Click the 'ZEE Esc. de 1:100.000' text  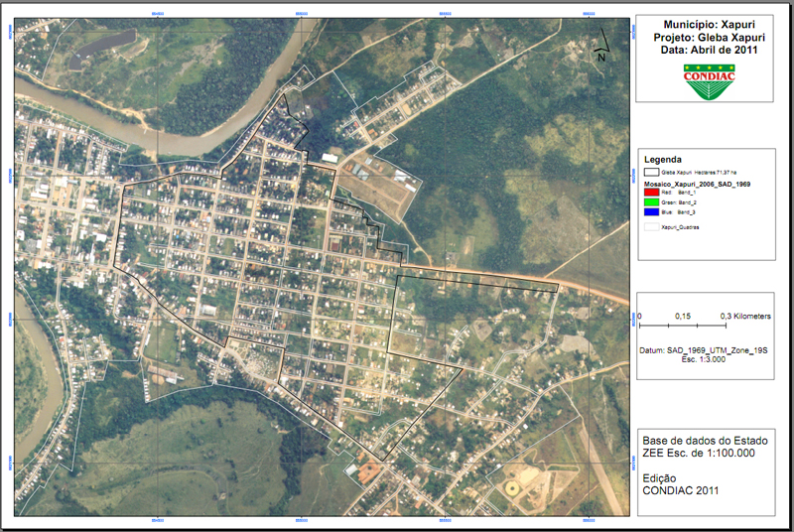(699, 453)
